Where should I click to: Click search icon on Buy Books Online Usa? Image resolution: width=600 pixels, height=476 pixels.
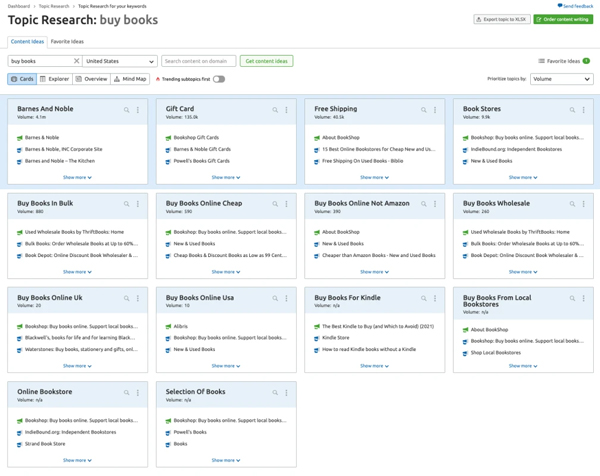275,298
